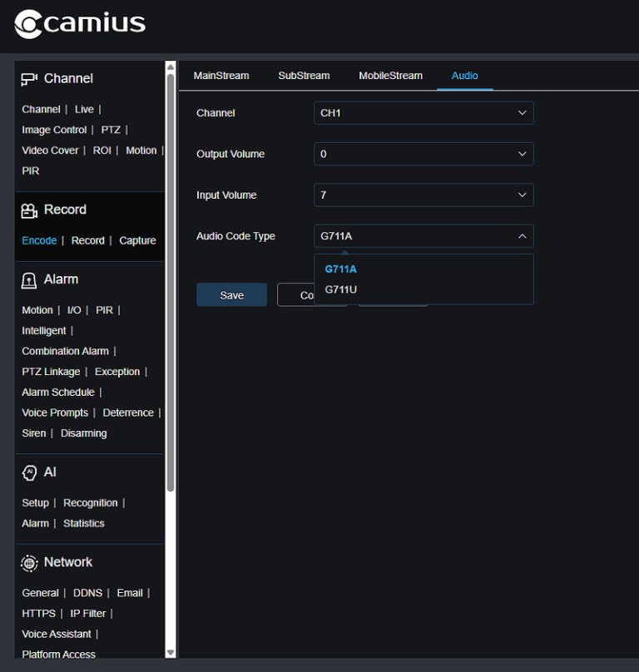The image size is (639, 672).
Task: Click the AI section head icon
Action: coord(29,472)
